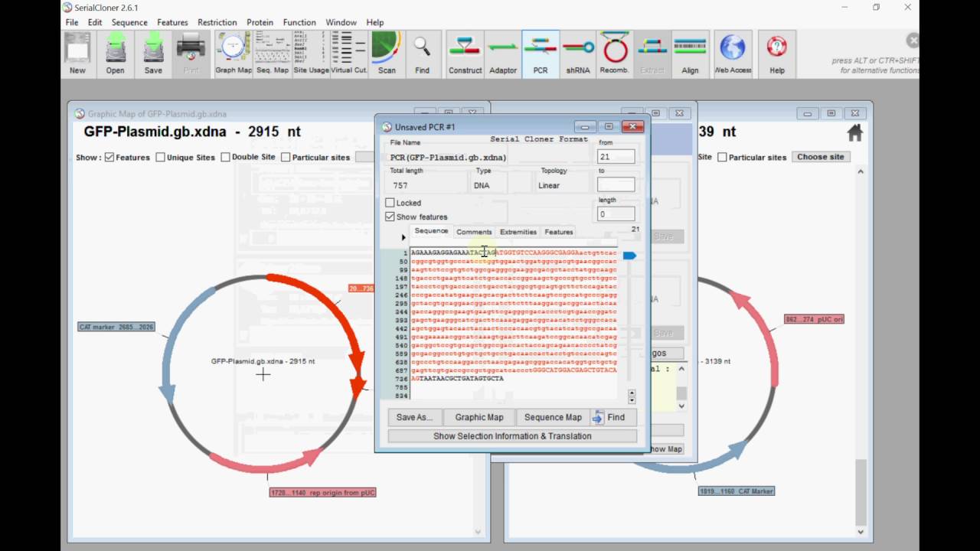Click the rep origin from pUC label

tap(322, 493)
